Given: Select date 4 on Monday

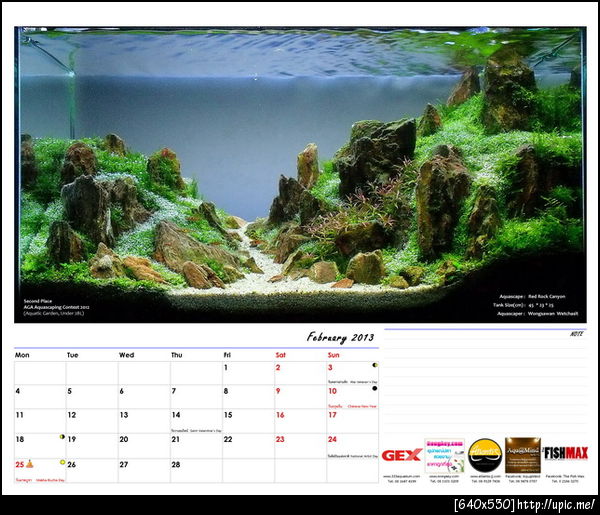Looking at the screenshot, I should click(x=18, y=391).
